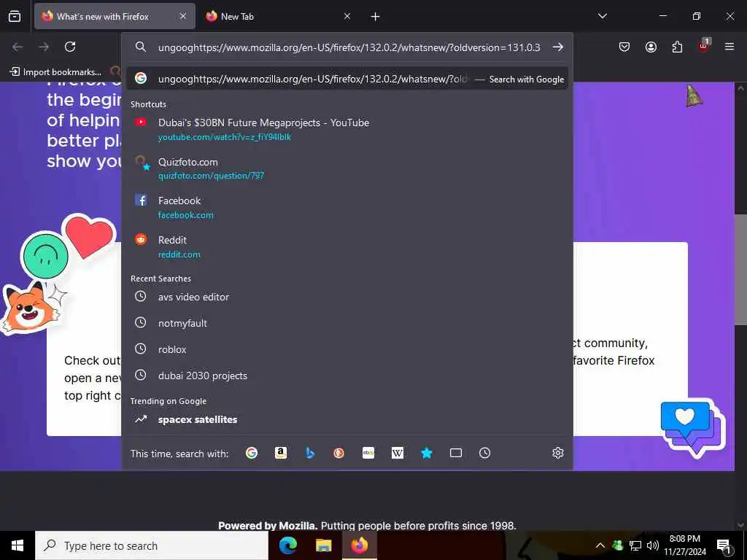Image resolution: width=747 pixels, height=560 pixels.
Task: Open the uBlock Origin extension icon
Action: pyautogui.click(x=704, y=46)
